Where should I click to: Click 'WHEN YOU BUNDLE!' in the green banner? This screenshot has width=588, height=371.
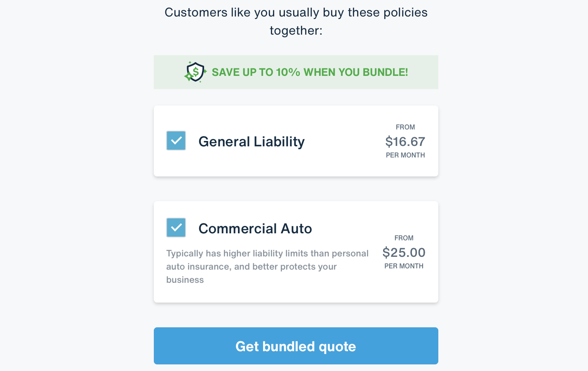[x=355, y=73]
